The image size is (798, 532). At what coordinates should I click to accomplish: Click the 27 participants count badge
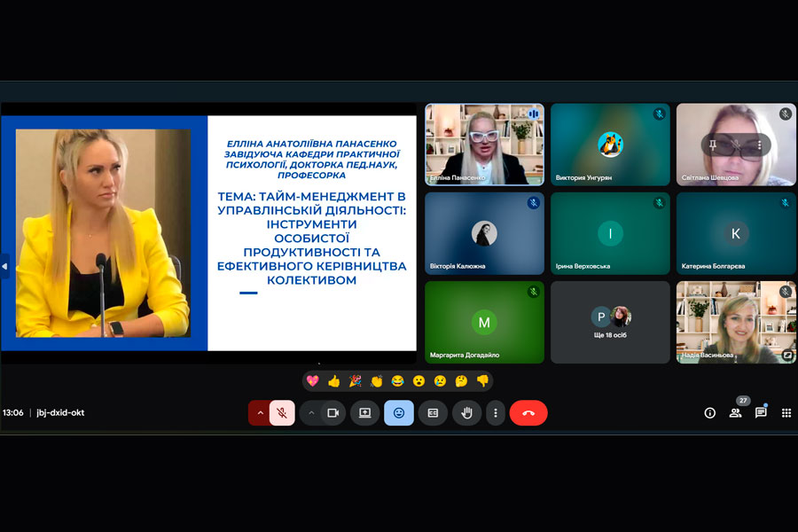click(743, 401)
